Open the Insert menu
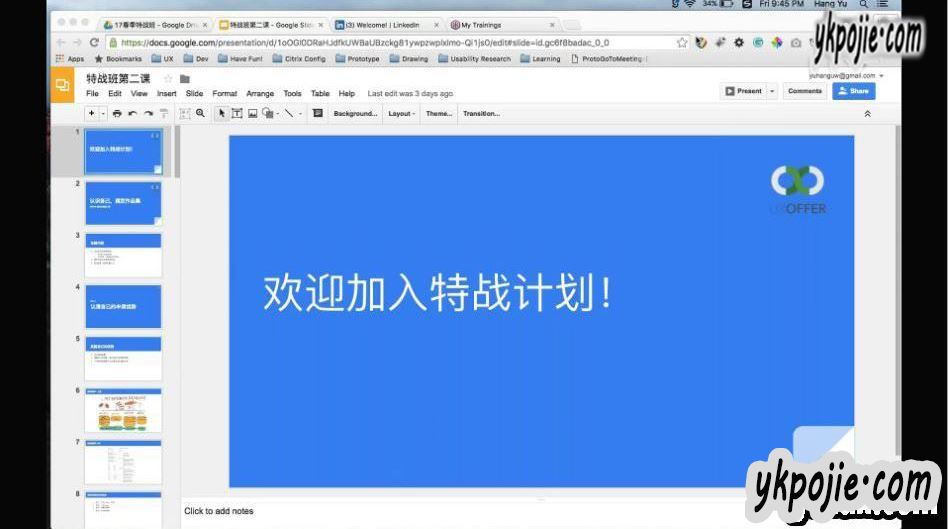This screenshot has width=948, height=529. click(166, 94)
